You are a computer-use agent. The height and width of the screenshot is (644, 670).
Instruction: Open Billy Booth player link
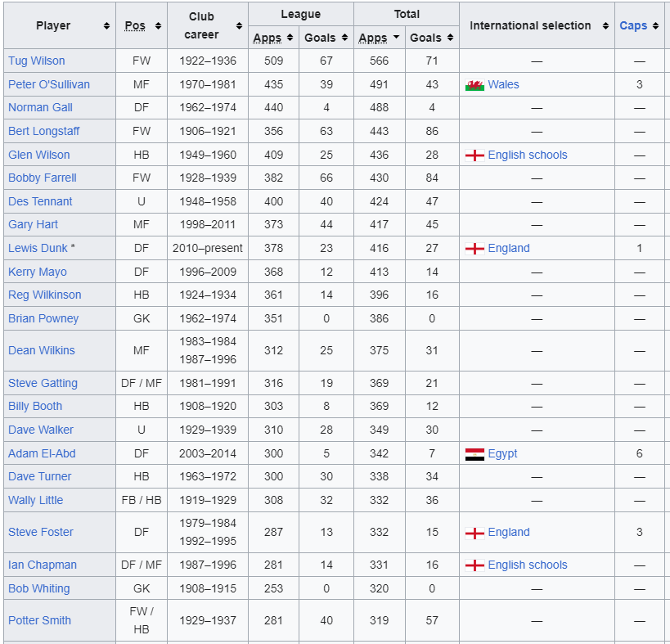[x=35, y=407]
